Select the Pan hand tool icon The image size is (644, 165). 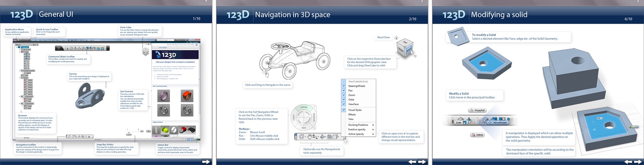point(309,136)
